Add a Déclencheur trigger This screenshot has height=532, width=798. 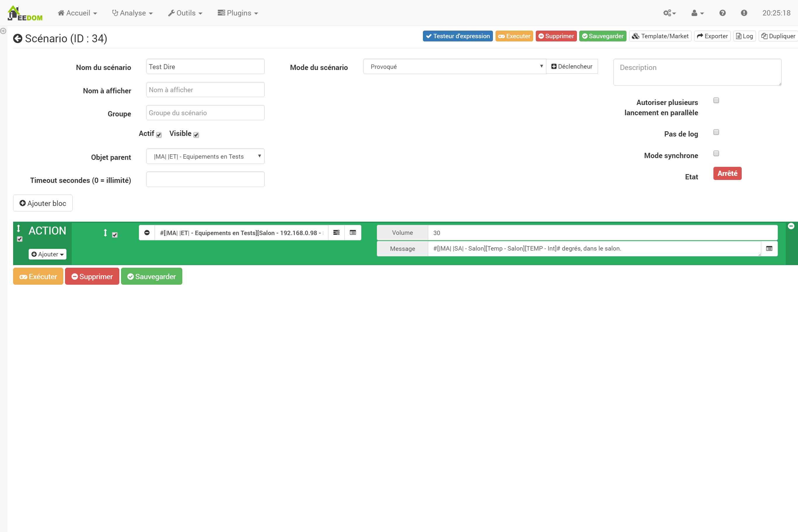point(572,66)
